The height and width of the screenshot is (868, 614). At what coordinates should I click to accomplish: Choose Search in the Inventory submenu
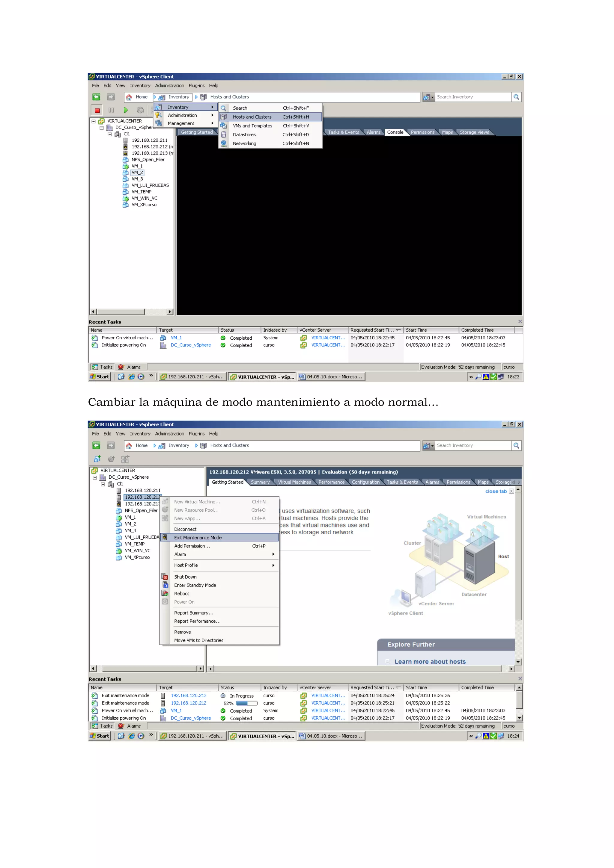tap(240, 108)
